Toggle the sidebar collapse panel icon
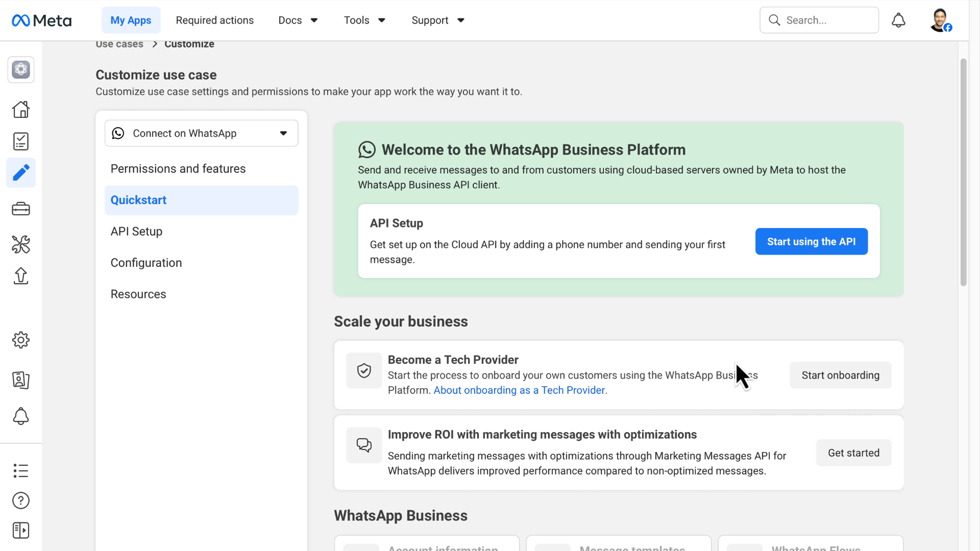Image resolution: width=980 pixels, height=551 pixels. 21,531
